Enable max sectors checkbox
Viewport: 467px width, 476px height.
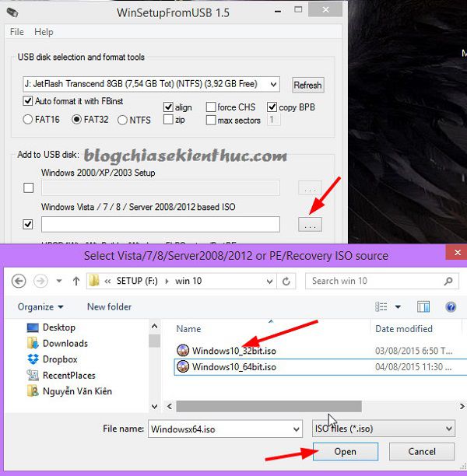tap(211, 120)
